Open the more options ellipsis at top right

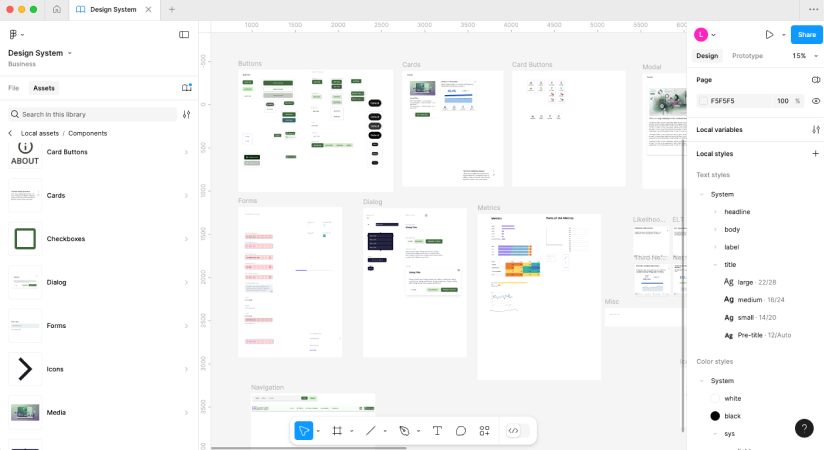click(x=813, y=9)
